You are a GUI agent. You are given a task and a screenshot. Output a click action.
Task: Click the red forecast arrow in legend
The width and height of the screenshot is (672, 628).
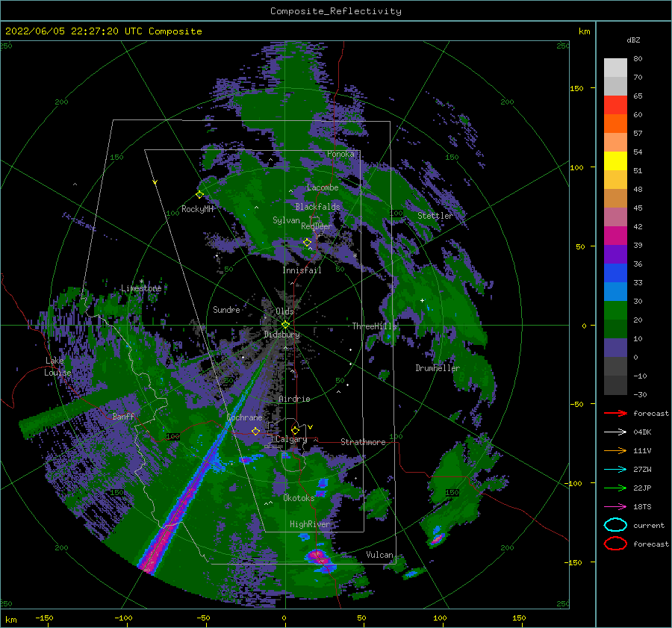(615, 413)
